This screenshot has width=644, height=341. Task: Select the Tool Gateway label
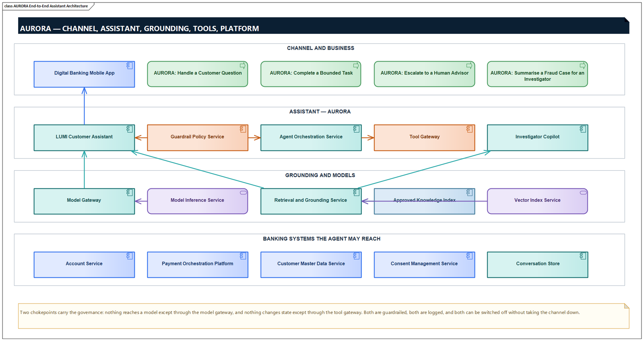[x=424, y=136]
